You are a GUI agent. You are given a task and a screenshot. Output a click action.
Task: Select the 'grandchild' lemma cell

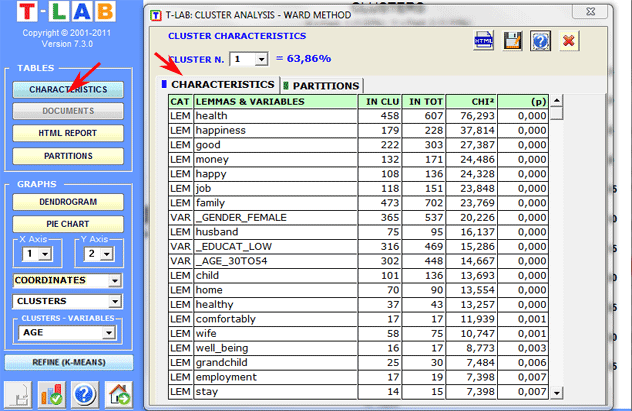(x=276, y=363)
